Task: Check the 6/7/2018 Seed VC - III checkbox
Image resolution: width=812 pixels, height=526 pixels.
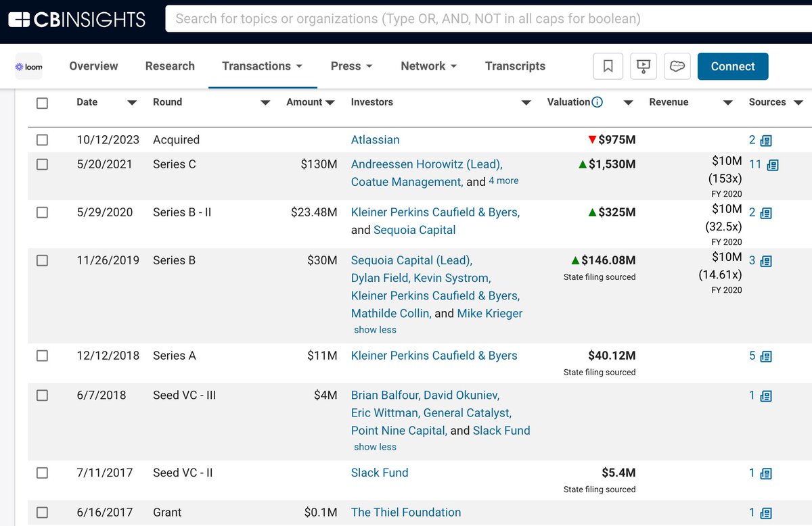Action: click(42, 396)
